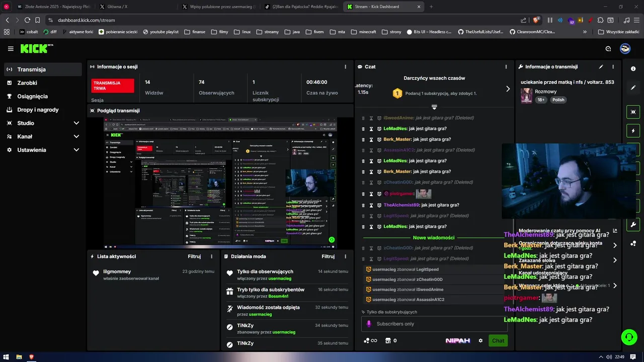Open a new browser tab
Screen dimensions: 644x362
click(431, 7)
